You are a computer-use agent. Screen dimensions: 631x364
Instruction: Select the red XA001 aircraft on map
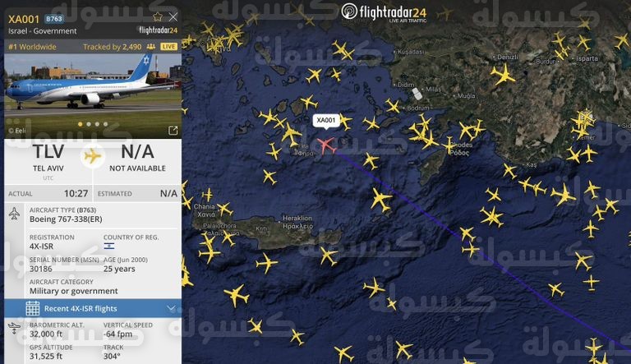[x=327, y=145]
